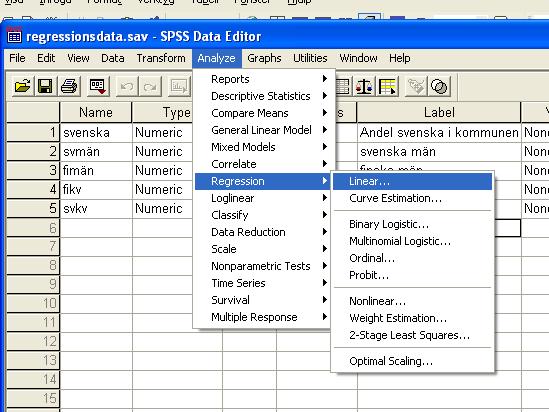
Task: Print using the printer toolbar icon
Action: [69, 86]
